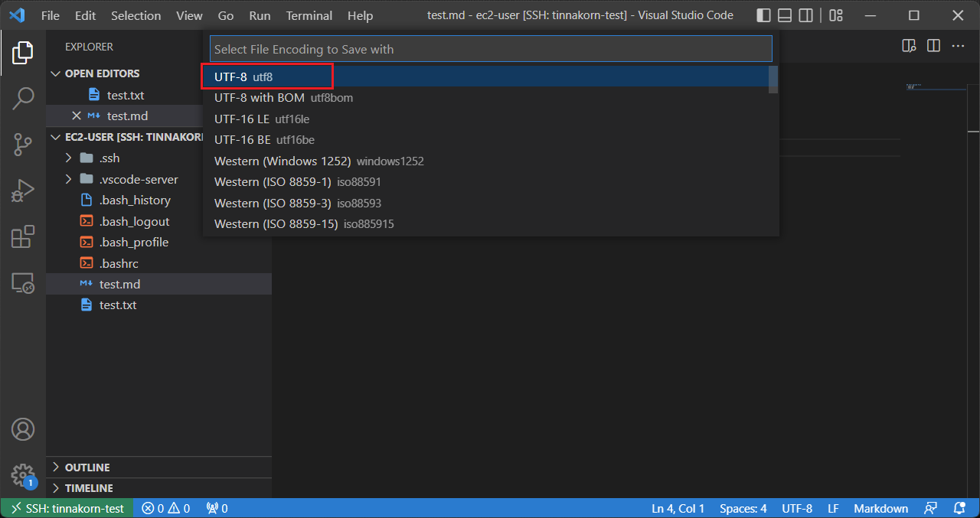980x518 pixels.
Task: Click Spaces: 4 indentation status
Action: click(743, 508)
